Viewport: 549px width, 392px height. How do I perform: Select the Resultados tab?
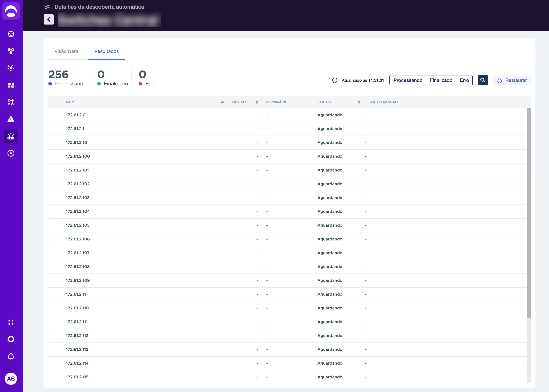click(x=107, y=51)
